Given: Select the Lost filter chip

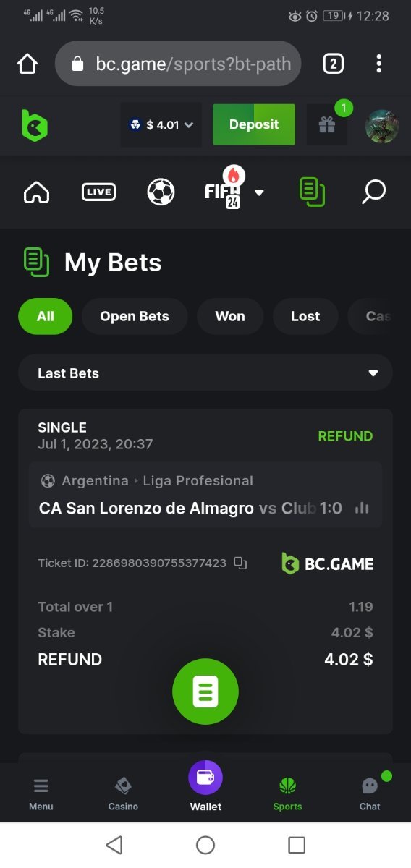Looking at the screenshot, I should pos(305,316).
